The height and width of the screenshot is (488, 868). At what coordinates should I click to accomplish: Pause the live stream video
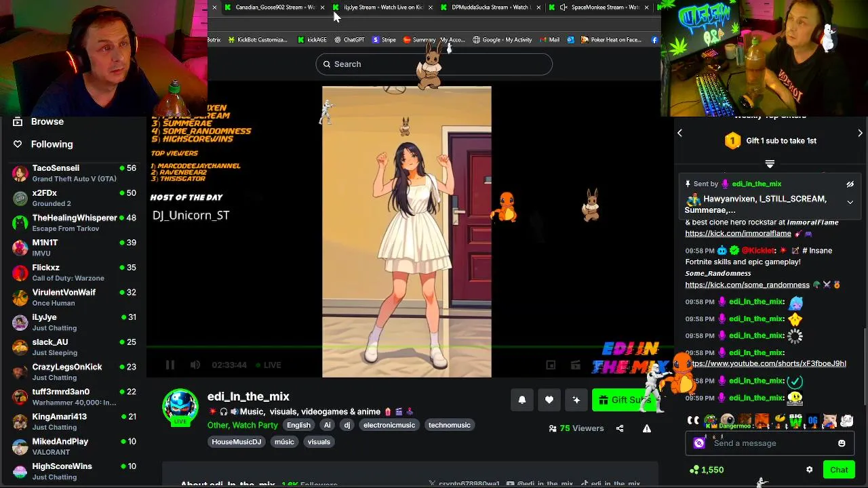[170, 365]
